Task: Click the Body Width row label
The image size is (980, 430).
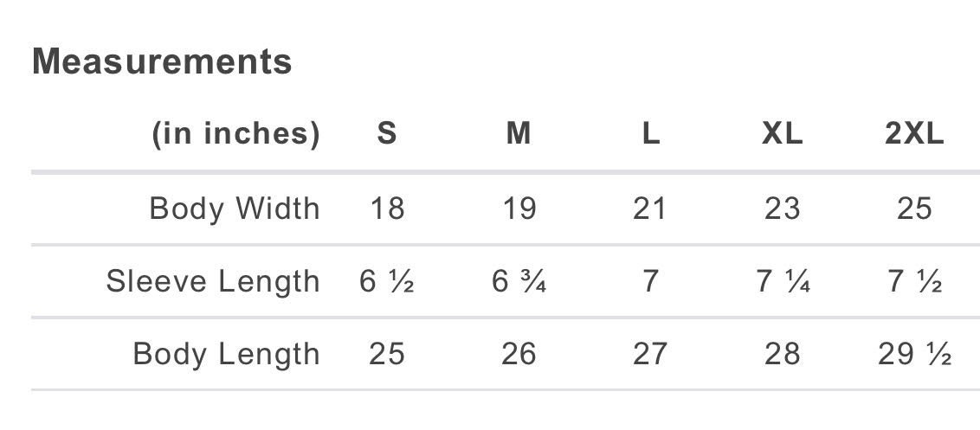Action: (235, 209)
